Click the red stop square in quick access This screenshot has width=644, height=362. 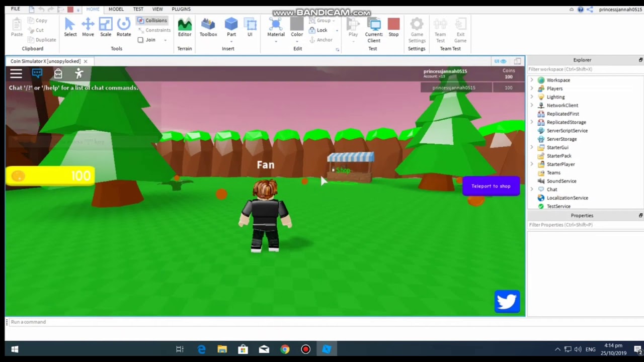click(70, 10)
